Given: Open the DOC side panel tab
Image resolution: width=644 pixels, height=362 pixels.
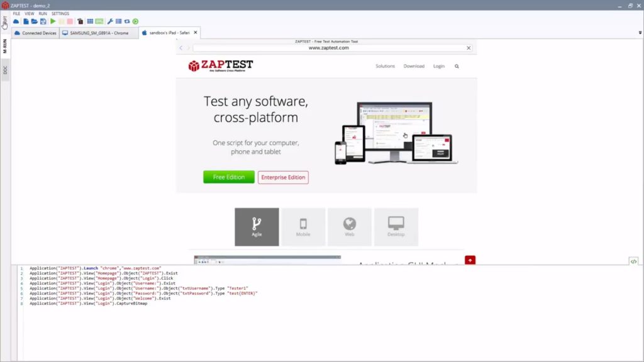Looking at the screenshot, I should (x=5, y=70).
